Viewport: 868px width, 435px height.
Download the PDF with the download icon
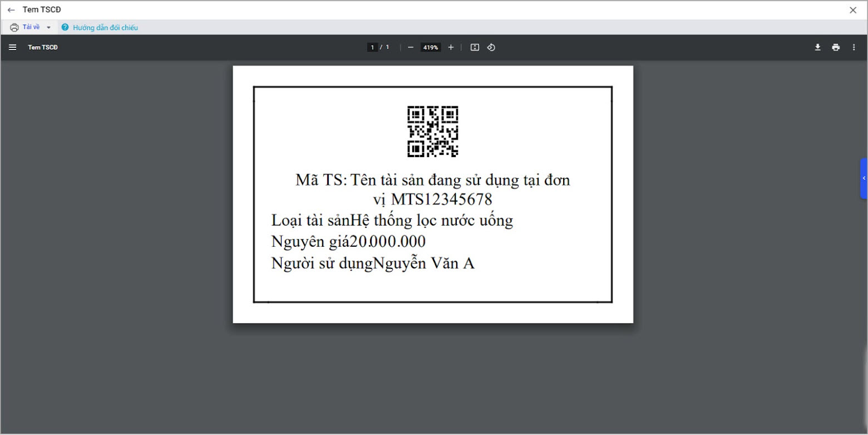[x=818, y=47]
